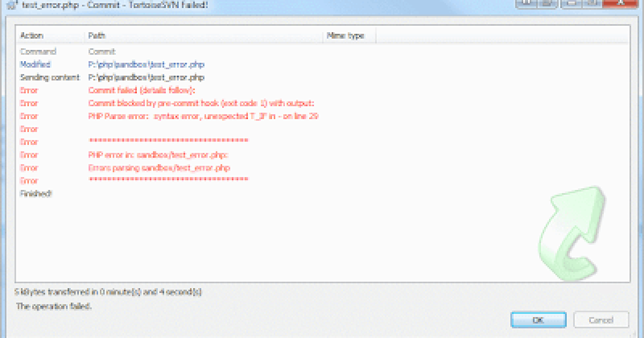Screen dimensions: 644x338
Task: Select the 'Sending content' action label
Action: point(49,78)
